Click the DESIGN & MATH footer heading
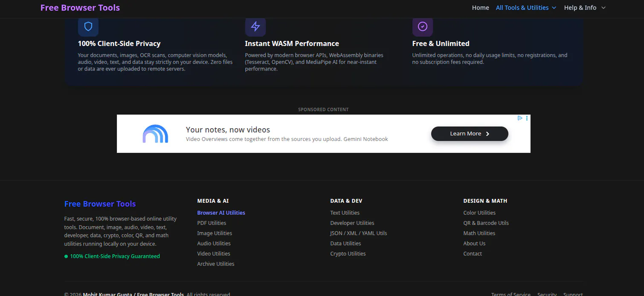 pyautogui.click(x=485, y=201)
